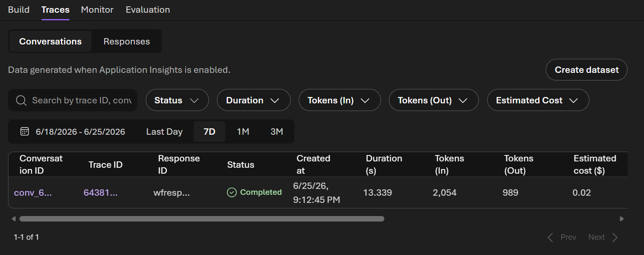Go to the Next page
Screen dimensions: 644x255
click(603, 237)
